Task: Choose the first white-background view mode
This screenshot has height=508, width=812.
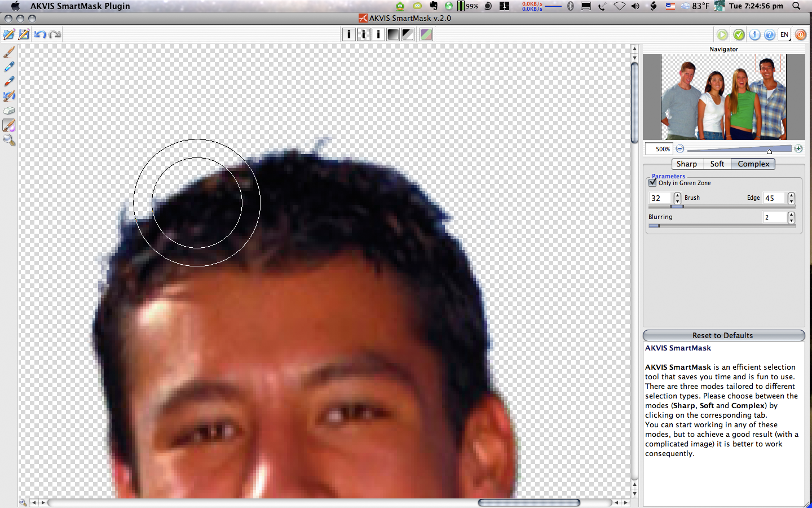Action: (349, 34)
